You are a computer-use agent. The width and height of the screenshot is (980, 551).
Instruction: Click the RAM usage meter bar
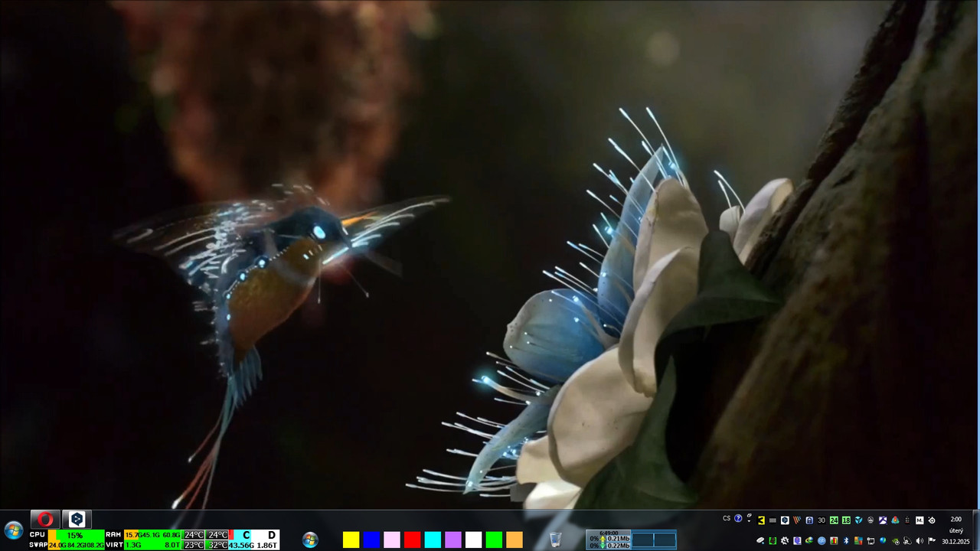click(153, 535)
